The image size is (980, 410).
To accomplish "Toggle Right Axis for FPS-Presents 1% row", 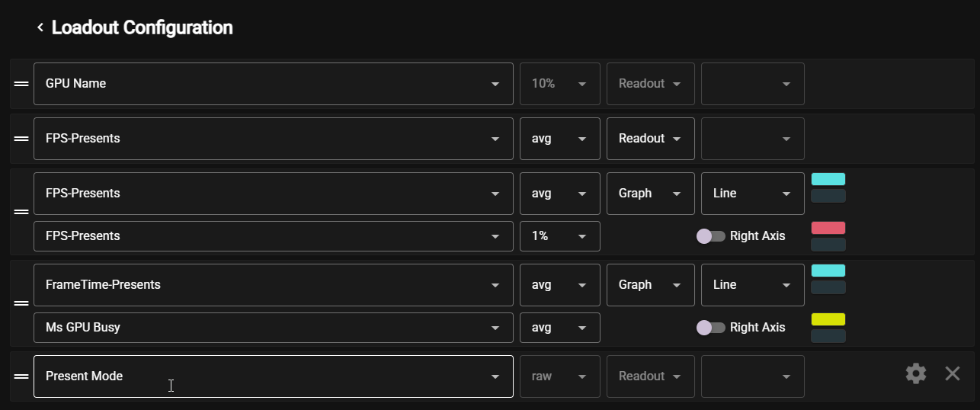I will pyautogui.click(x=710, y=236).
